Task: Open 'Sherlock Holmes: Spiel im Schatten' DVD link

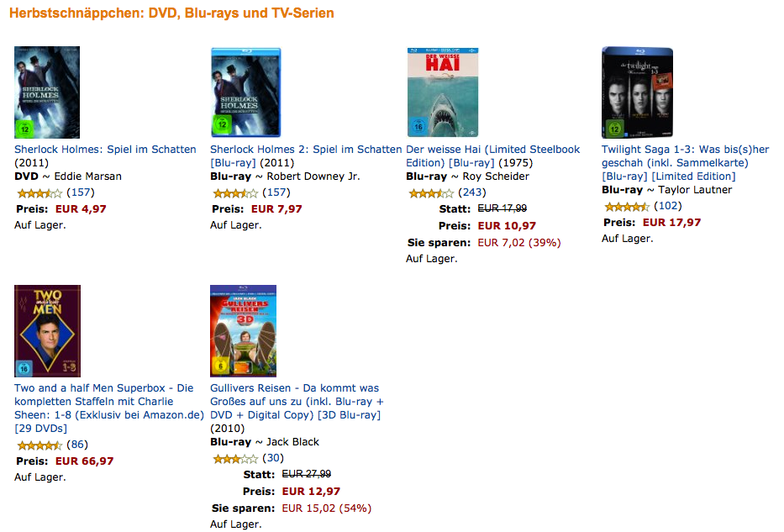Action: pos(105,150)
